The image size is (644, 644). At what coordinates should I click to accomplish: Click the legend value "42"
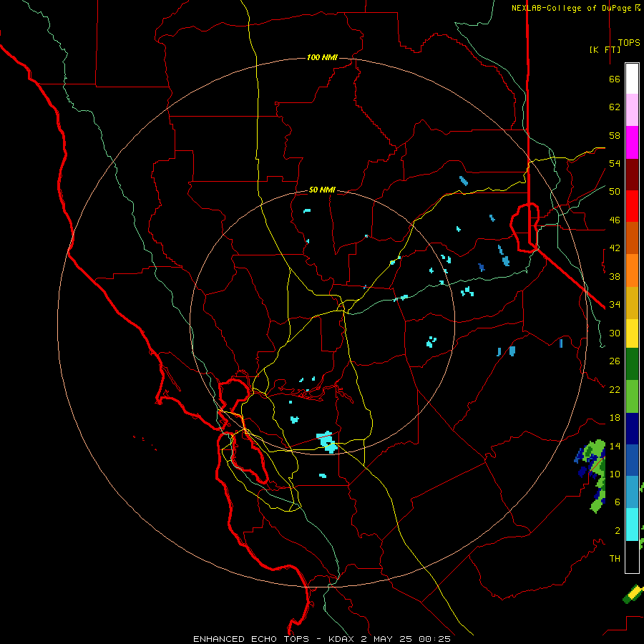(615, 248)
